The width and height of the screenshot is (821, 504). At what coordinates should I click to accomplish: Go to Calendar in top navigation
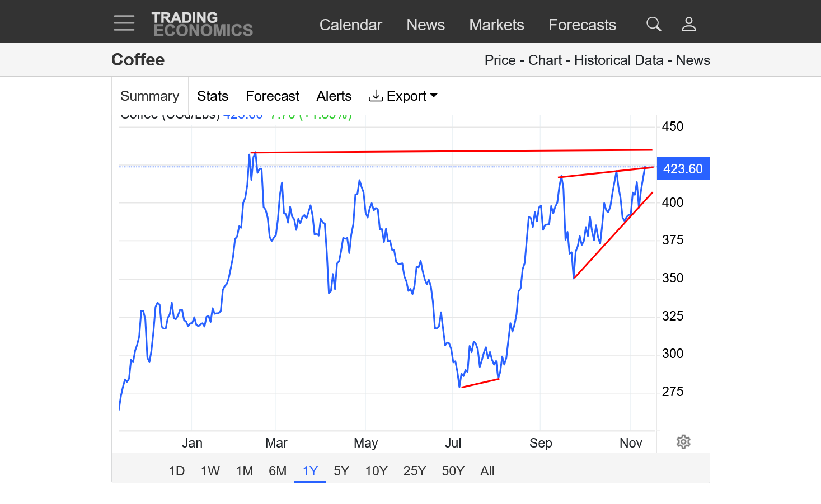click(x=350, y=25)
